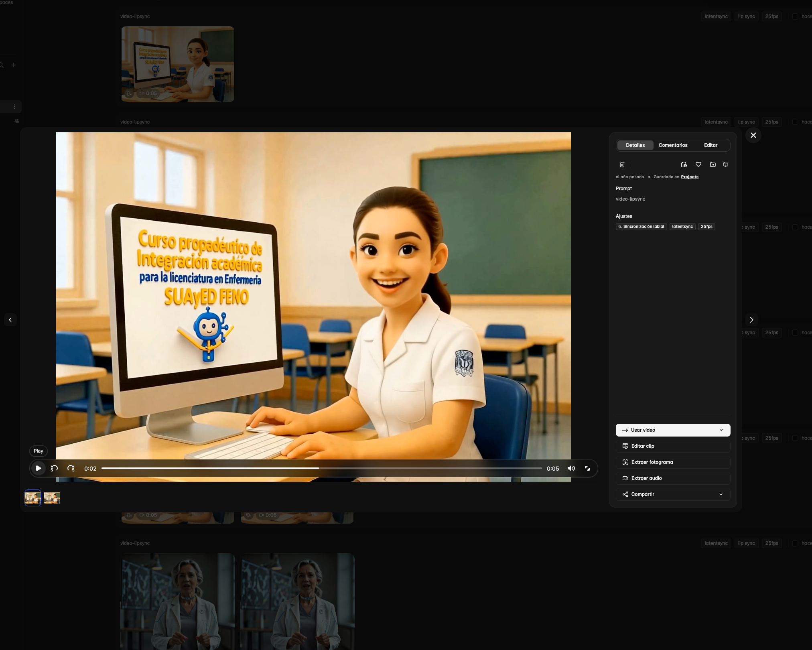Image resolution: width=812 pixels, height=650 pixels.
Task: Switch to the Editar tab
Action: click(x=711, y=145)
